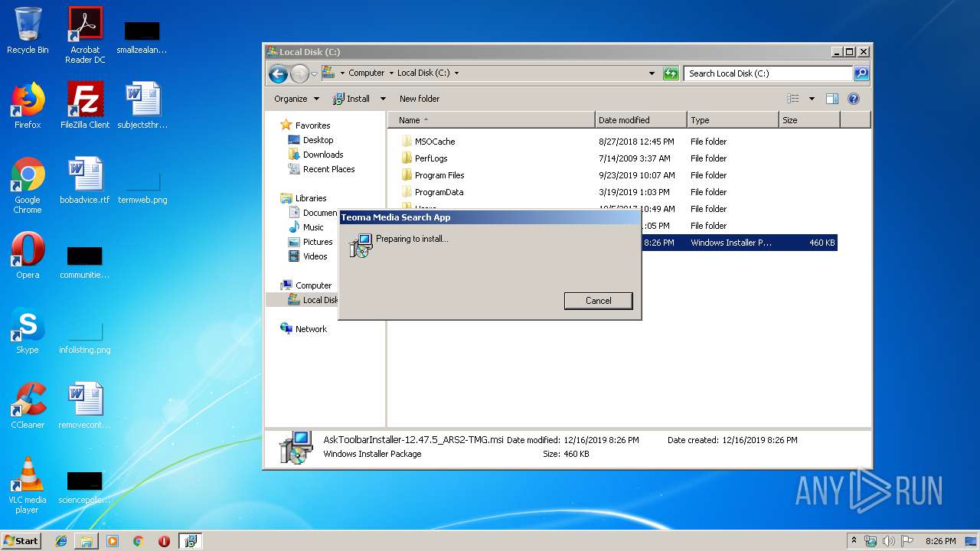Sort files by the Name column

491,120
